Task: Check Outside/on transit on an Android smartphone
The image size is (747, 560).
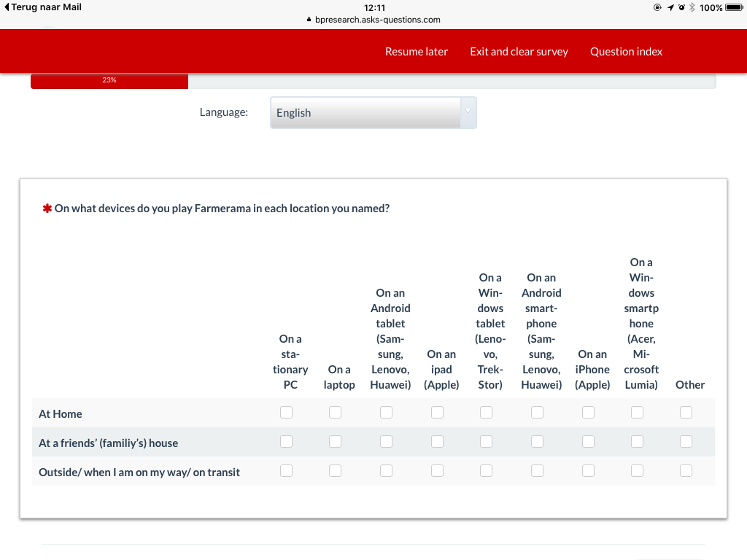Action: point(538,471)
